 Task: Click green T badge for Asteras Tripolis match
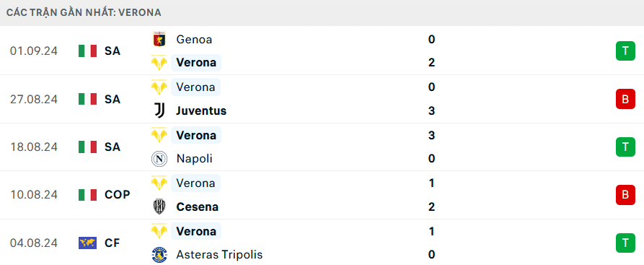(625, 243)
